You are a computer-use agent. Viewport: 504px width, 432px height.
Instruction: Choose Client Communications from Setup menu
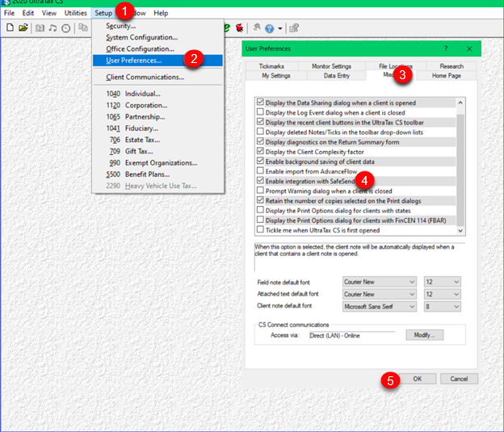(x=157, y=78)
